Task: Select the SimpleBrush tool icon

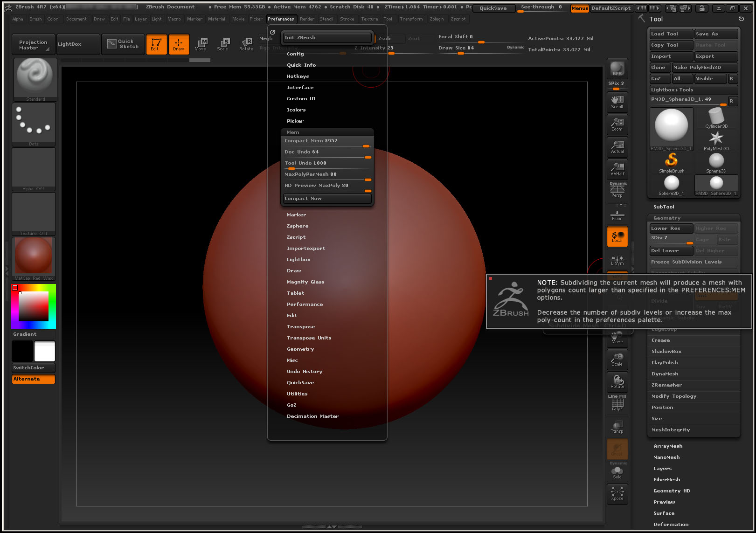Action: click(672, 163)
